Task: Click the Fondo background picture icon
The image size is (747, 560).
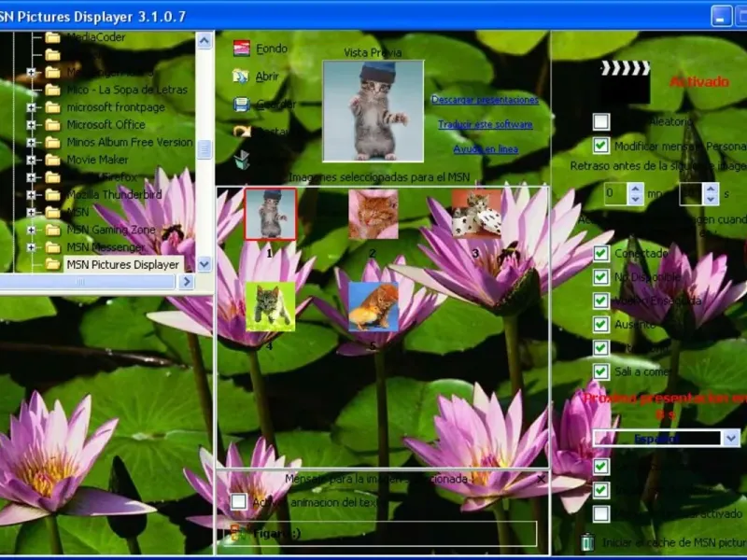Action: click(242, 49)
